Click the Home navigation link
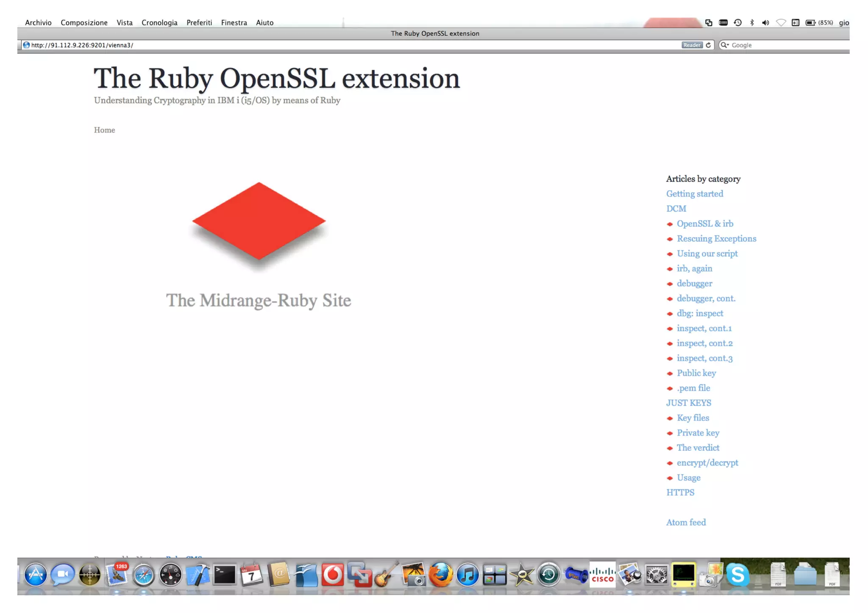The height and width of the screenshot is (613, 868). point(104,130)
